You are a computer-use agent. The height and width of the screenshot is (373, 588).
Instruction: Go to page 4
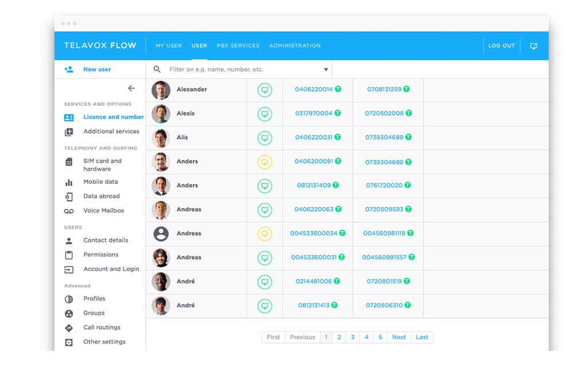coord(366,337)
